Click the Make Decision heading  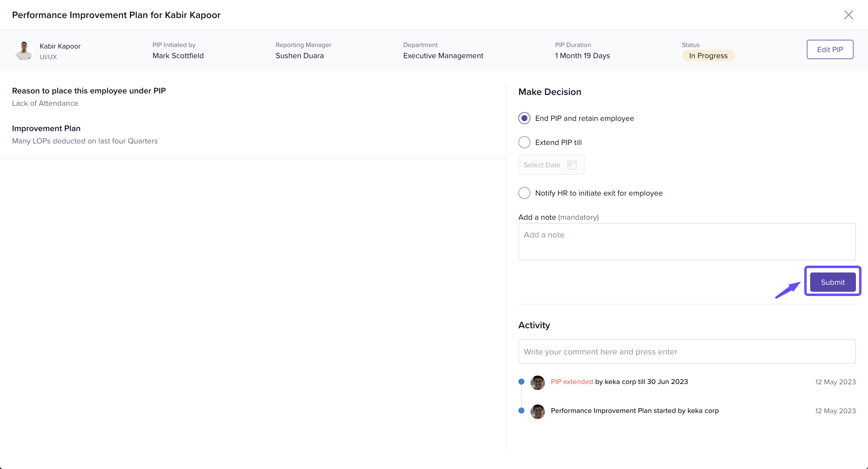tap(549, 92)
